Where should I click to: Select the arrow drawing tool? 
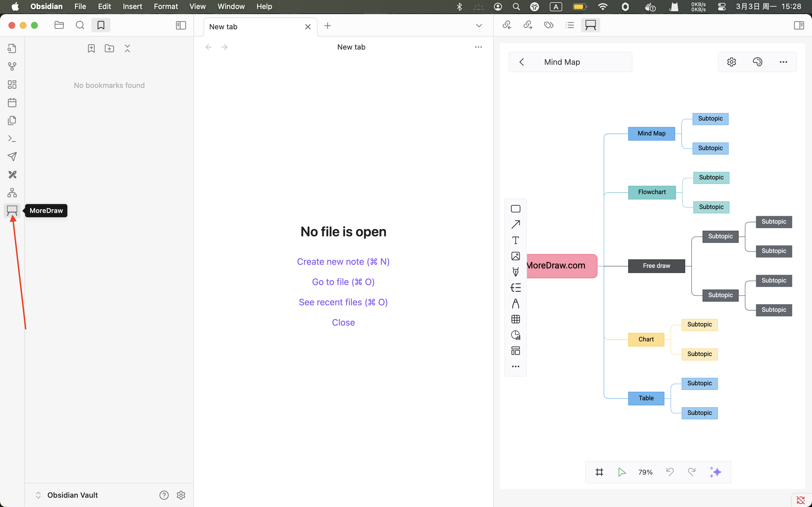[x=515, y=224]
